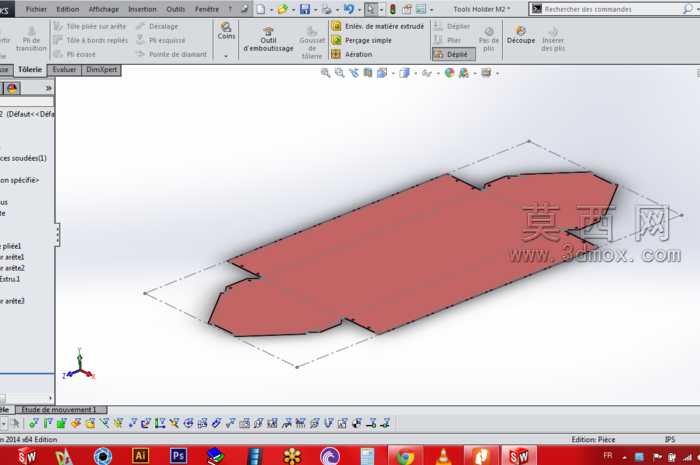
Task: Open the view settings dropdown arrow
Action: tap(497, 73)
